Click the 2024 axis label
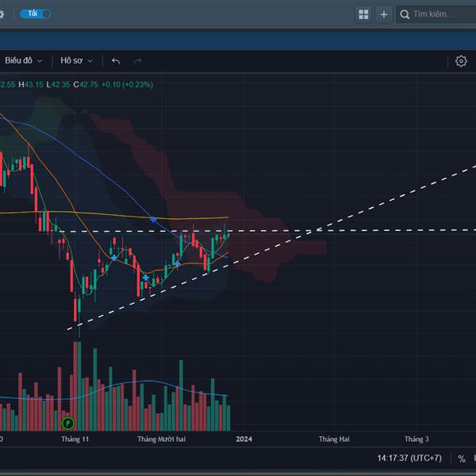Viewport: 476px width, 476px height. [244, 439]
